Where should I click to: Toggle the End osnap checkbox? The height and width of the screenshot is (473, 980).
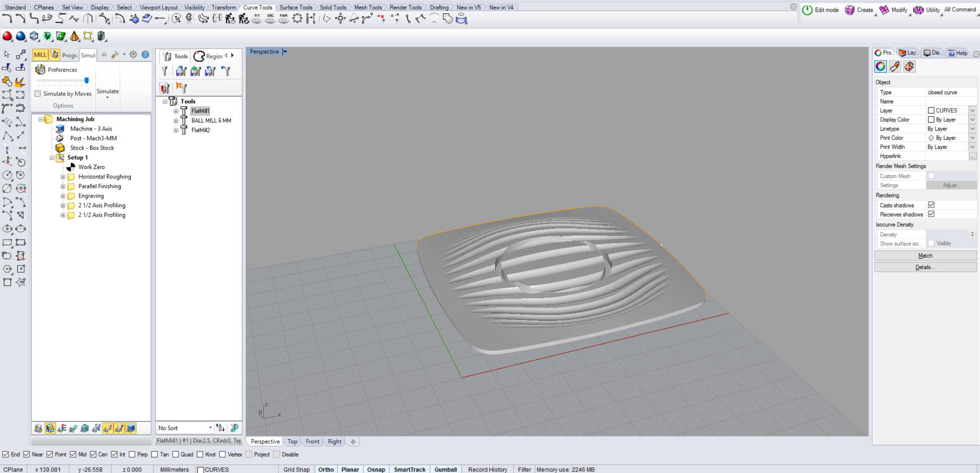(x=5, y=454)
